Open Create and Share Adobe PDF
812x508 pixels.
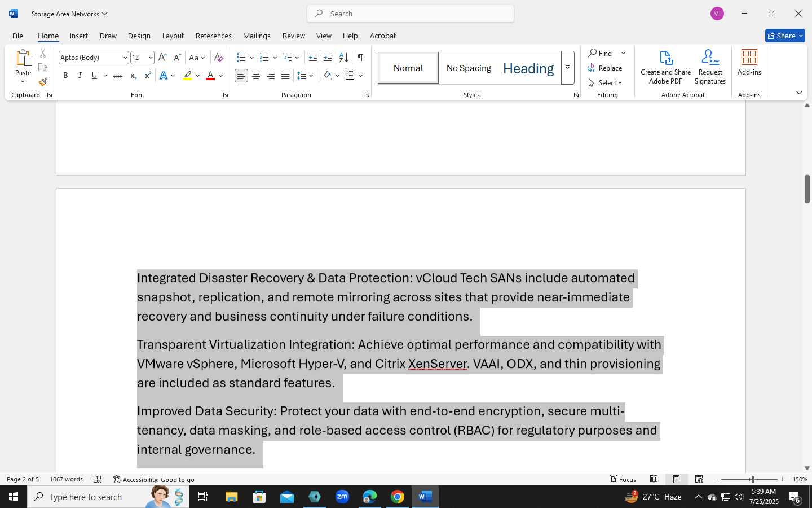pyautogui.click(x=665, y=67)
